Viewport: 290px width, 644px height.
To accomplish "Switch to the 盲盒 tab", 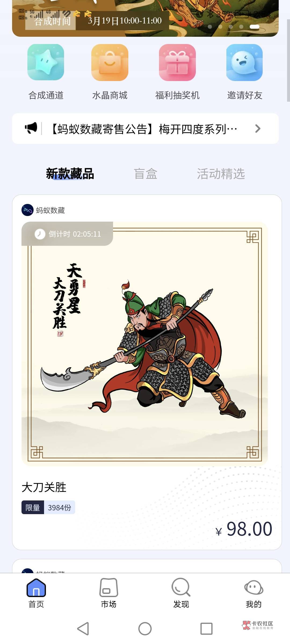I will coord(146,174).
